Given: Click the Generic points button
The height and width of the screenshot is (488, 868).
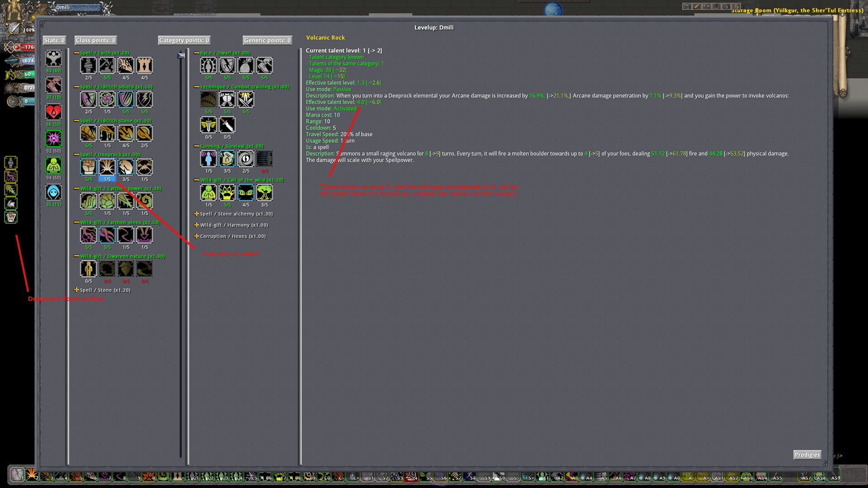Looking at the screenshot, I should point(267,40).
